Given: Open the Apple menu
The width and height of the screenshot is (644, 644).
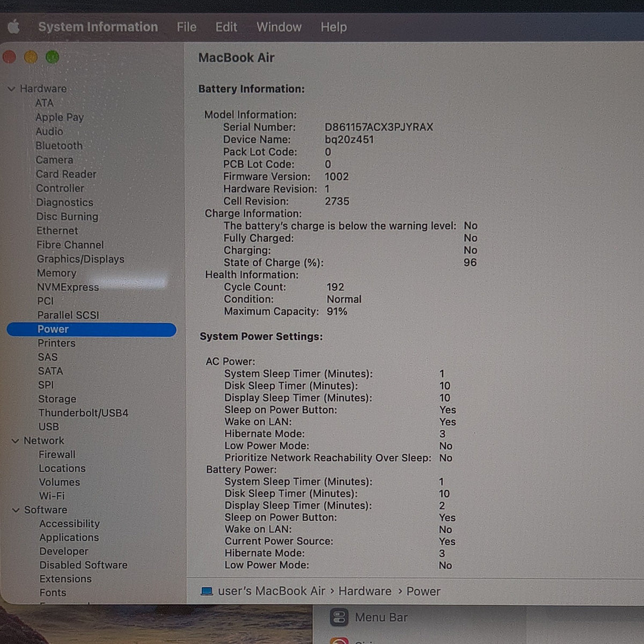Looking at the screenshot, I should (14, 27).
